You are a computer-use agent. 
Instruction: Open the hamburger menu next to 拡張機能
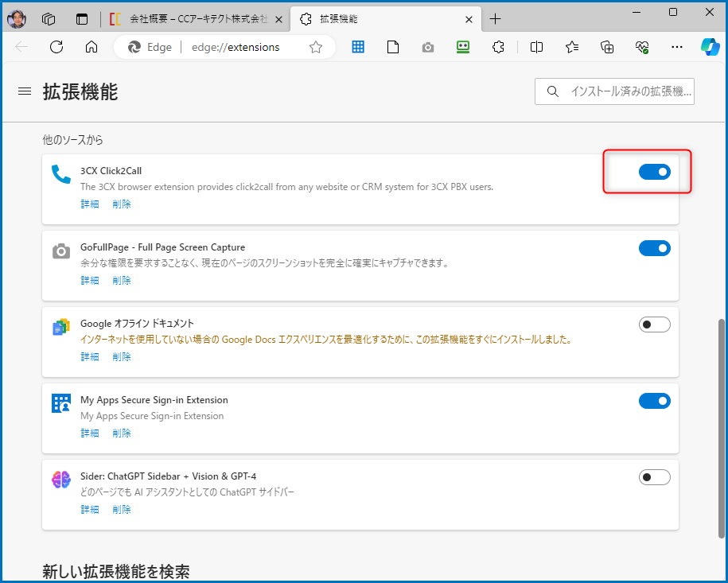25,91
